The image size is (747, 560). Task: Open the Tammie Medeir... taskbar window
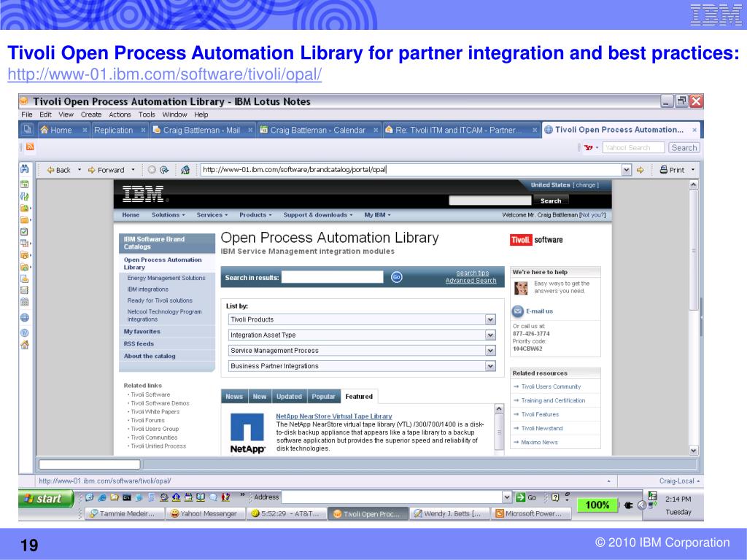point(124,513)
